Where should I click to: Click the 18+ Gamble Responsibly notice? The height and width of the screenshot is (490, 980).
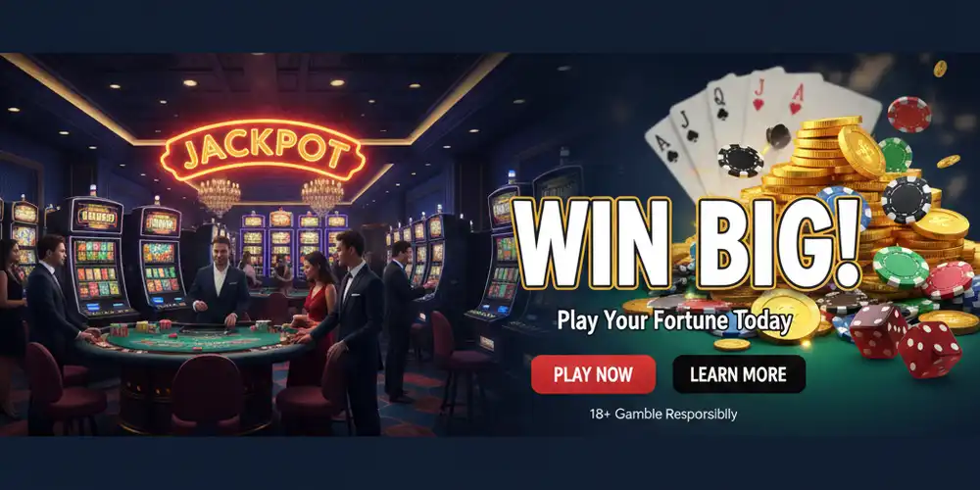coord(663,414)
